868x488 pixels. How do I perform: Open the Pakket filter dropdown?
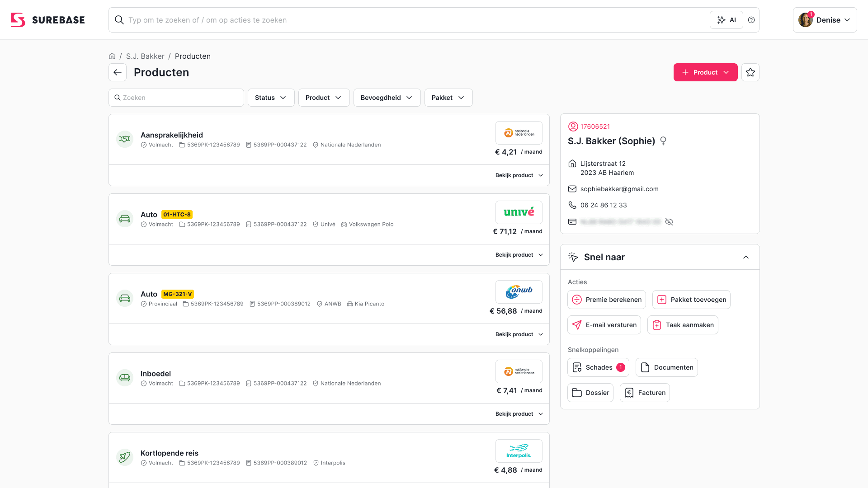pos(448,98)
